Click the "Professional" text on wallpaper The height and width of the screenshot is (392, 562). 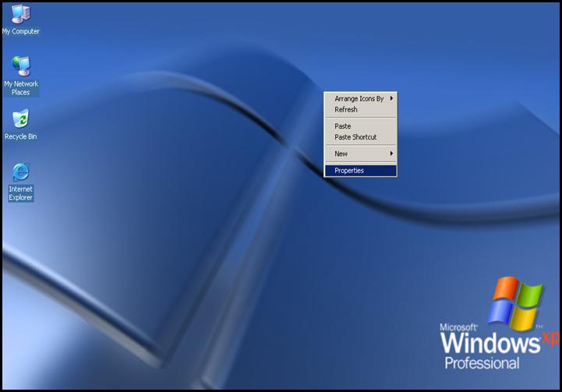pos(481,363)
